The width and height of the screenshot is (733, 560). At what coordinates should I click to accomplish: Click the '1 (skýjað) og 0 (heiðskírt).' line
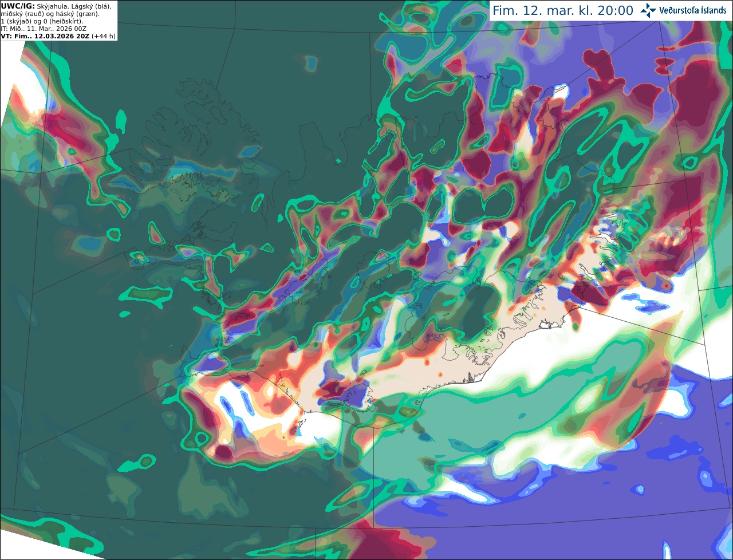pos(42,21)
